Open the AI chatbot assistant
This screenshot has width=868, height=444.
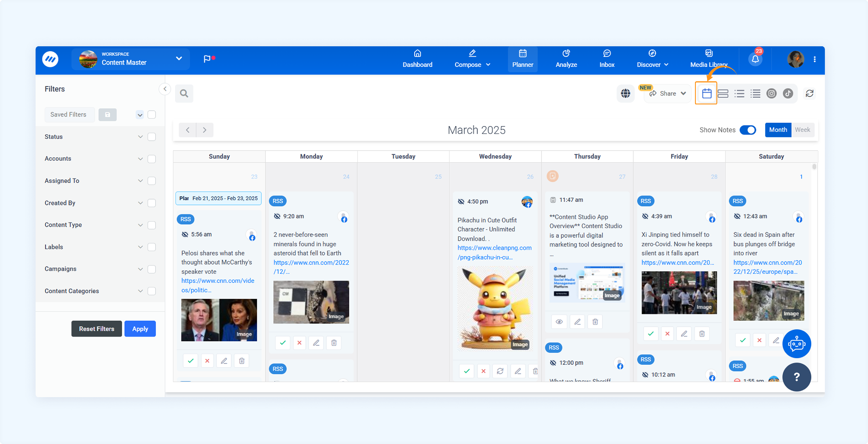click(797, 344)
